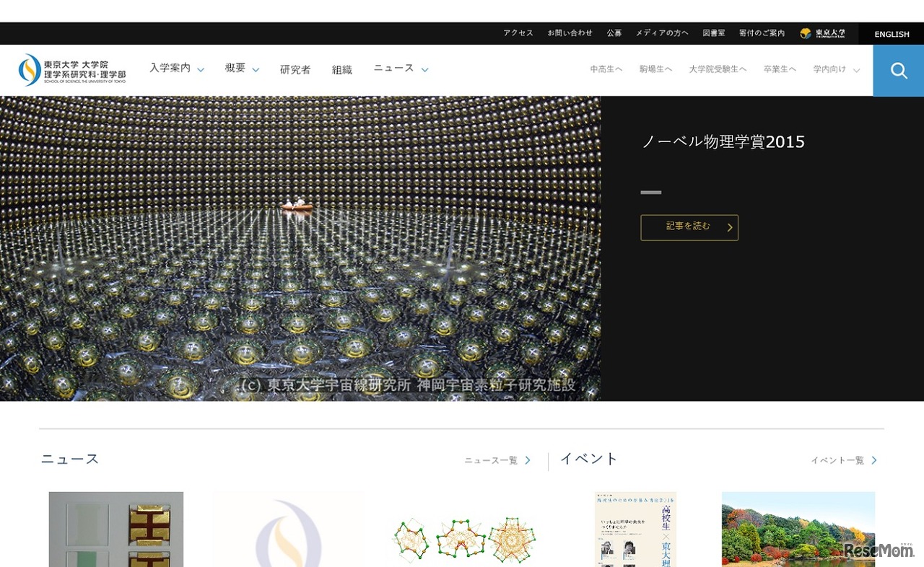The image size is (924, 567).
Task: Open the 大学院受験生へ link
Action: pos(718,69)
